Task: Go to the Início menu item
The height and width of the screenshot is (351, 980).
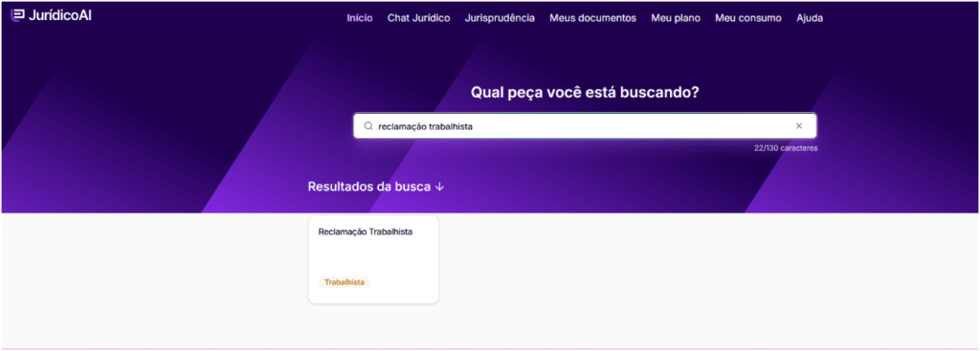Action: pyautogui.click(x=360, y=18)
